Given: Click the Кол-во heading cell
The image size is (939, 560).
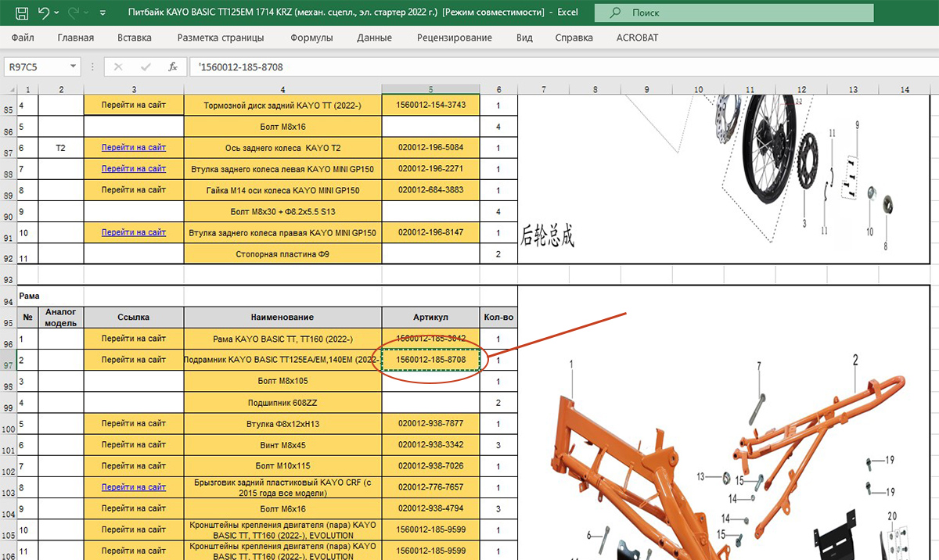Looking at the screenshot, I should tap(498, 317).
